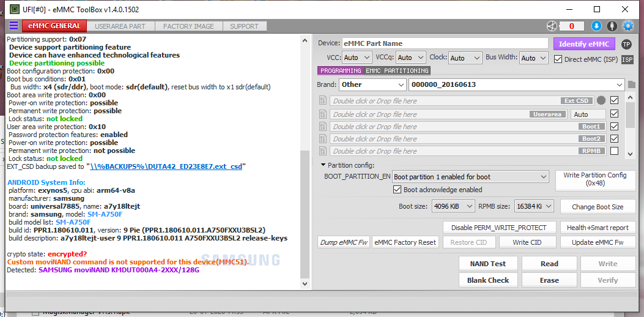
Task: Select the PROGRAMMING sub-tab
Action: (341, 71)
